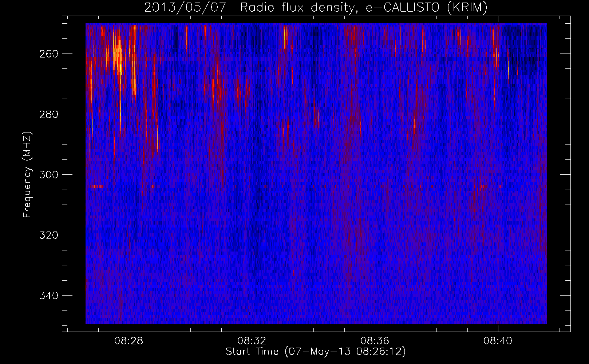Viewport: 589px width, 364px height.
Task: Click the "Start Time (07-May-13 08:26:12)" label
Action: point(316,352)
